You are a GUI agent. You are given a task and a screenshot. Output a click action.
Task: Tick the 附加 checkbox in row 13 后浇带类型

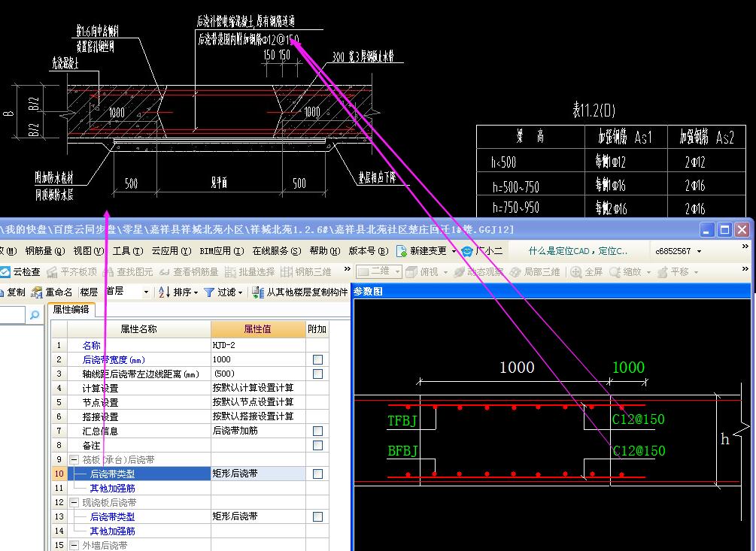(317, 517)
